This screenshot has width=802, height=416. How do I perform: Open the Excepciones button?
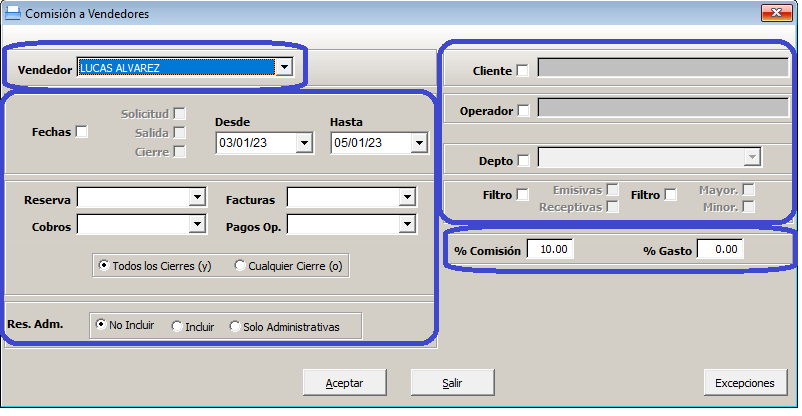[x=745, y=383]
